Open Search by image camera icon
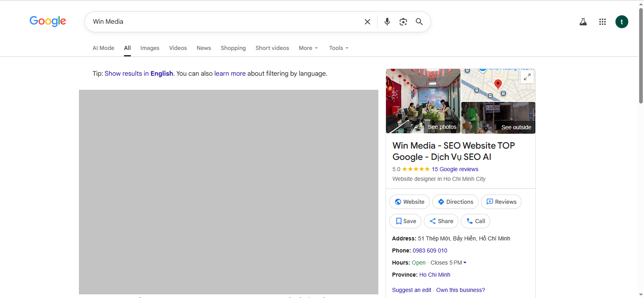The image size is (644, 298). tap(403, 22)
